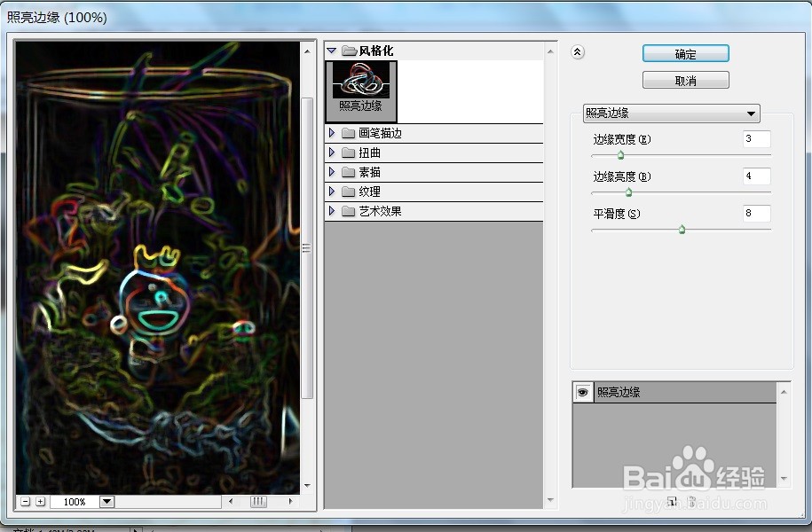Image resolution: width=812 pixels, height=532 pixels.
Task: Expand the 素描 filter folder
Action: pyautogui.click(x=332, y=172)
